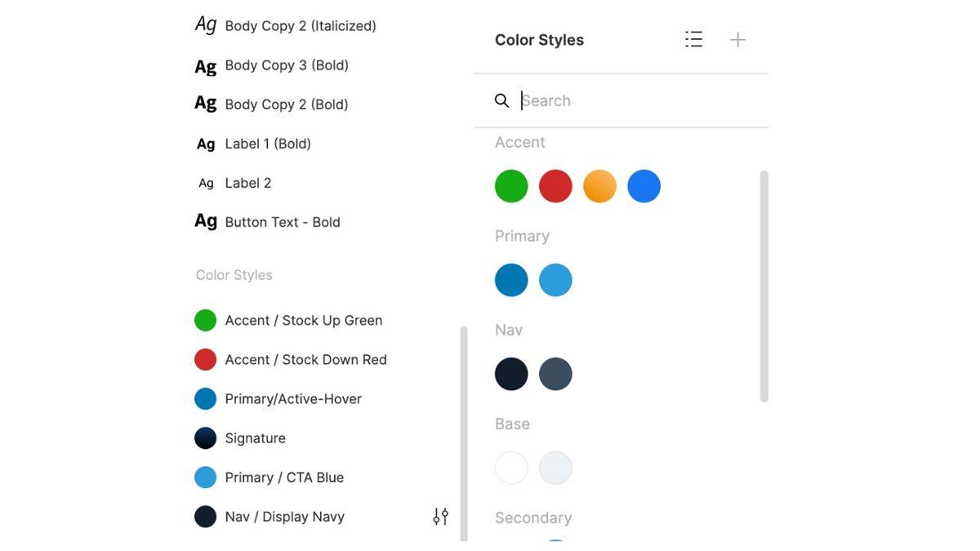This screenshot has width=980, height=551.
Task: Open the Signature color style
Action: pyautogui.click(x=255, y=438)
